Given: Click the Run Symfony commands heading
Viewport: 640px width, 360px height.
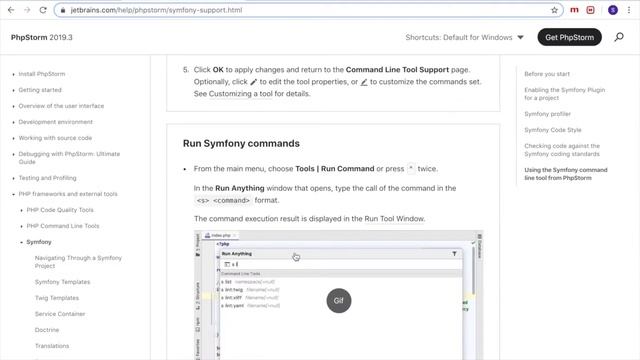Looking at the screenshot, I should pos(241,144).
